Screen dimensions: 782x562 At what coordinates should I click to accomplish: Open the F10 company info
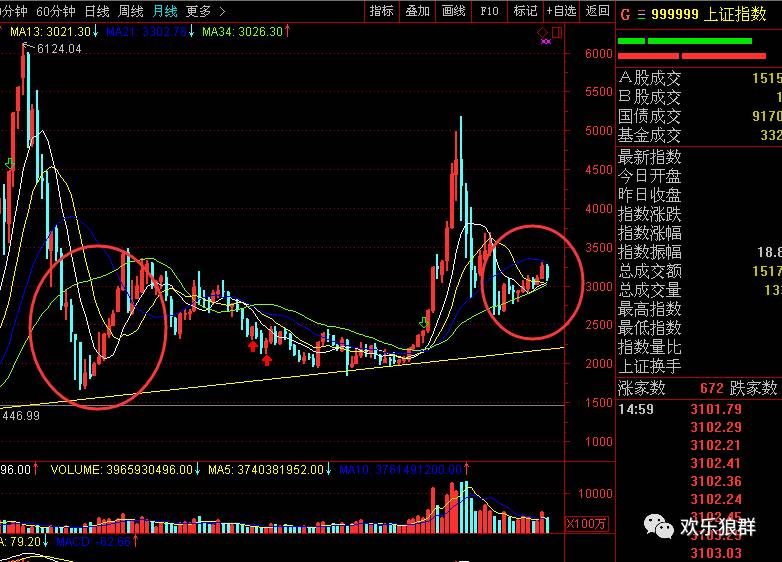click(x=489, y=11)
